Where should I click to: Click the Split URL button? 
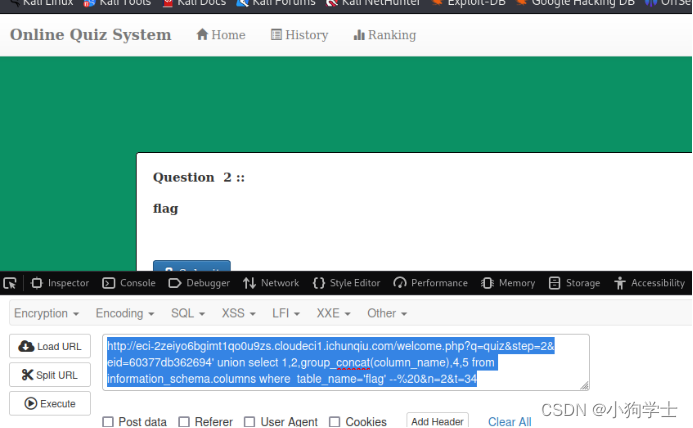pyautogui.click(x=50, y=375)
